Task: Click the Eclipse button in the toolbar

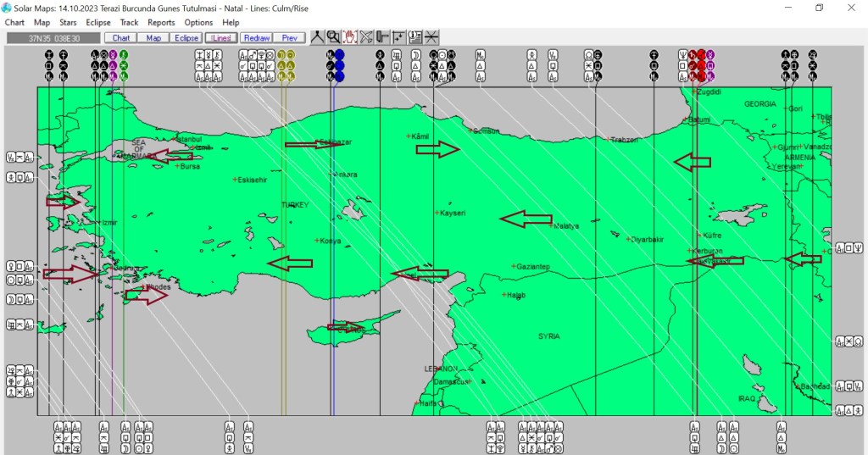Action: click(186, 38)
